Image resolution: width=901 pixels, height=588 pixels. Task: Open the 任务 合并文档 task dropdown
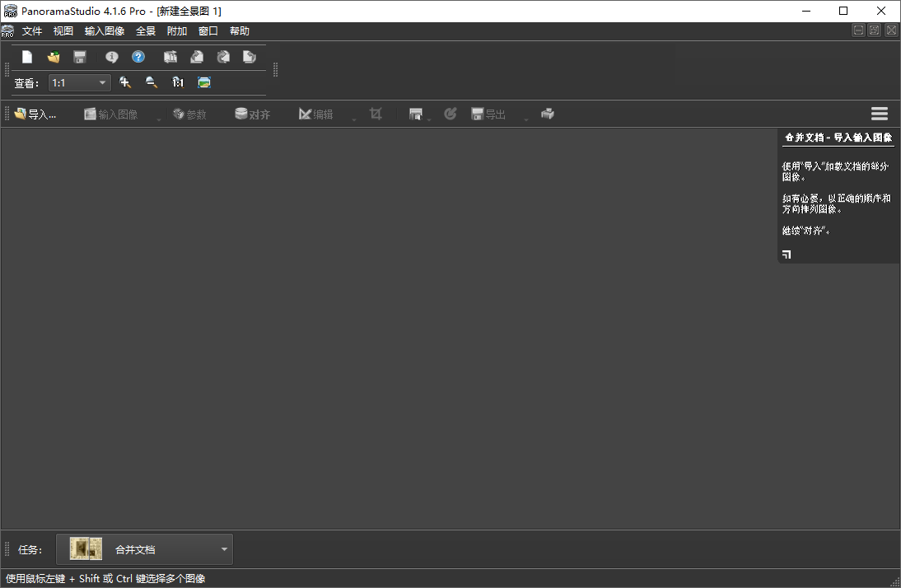coord(144,549)
